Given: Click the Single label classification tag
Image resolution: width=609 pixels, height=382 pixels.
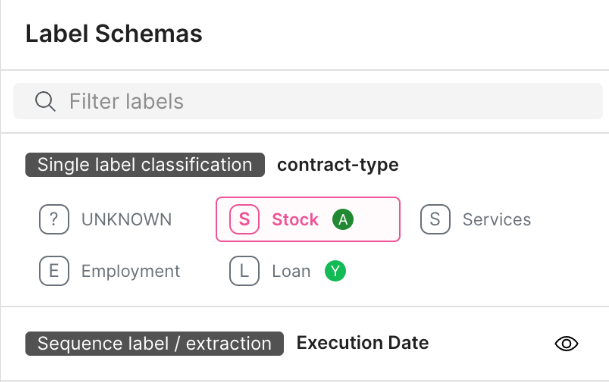Looking at the screenshot, I should 145,165.
